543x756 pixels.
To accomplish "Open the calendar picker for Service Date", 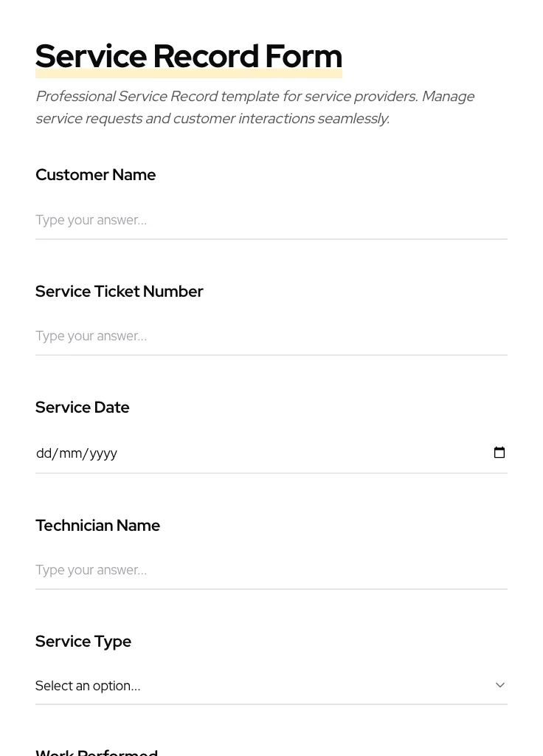I will [499, 452].
